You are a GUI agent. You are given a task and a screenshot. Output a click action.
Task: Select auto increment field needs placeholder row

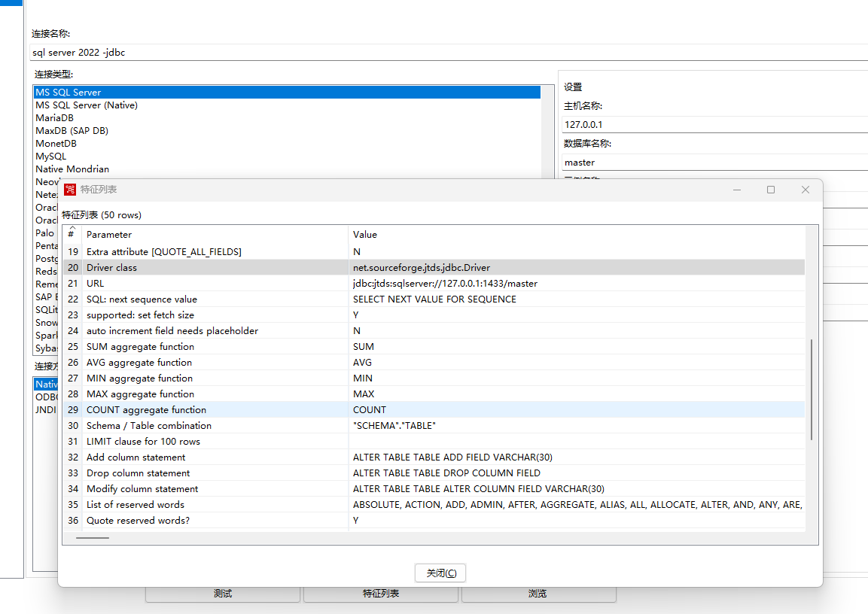click(434, 331)
